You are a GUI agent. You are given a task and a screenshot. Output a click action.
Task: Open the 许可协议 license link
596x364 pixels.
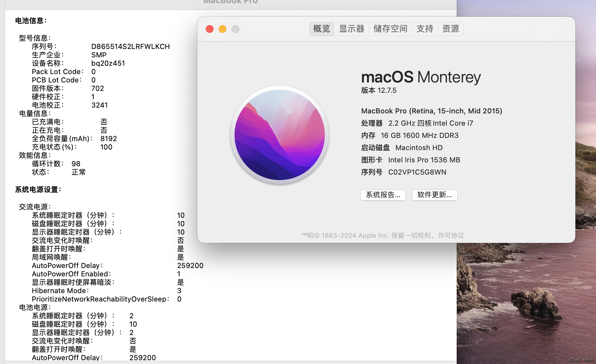pos(451,235)
